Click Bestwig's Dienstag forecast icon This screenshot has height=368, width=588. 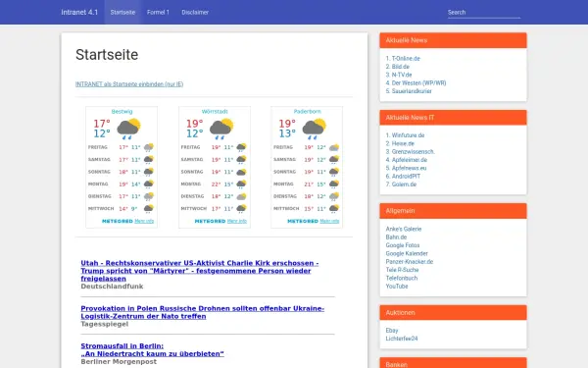pyautogui.click(x=149, y=196)
